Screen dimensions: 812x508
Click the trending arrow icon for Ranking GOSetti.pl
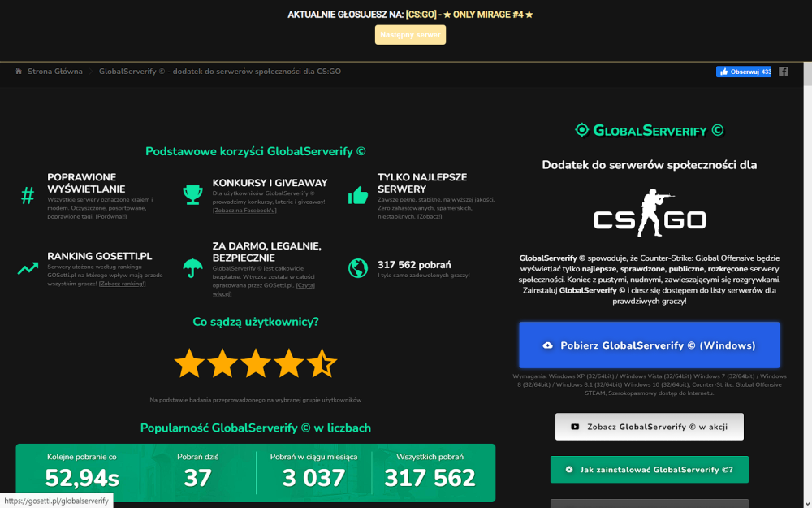[x=28, y=268]
